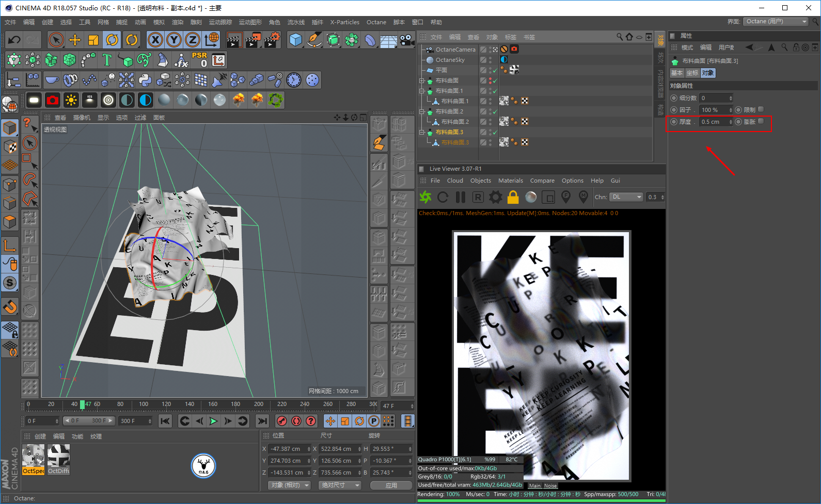This screenshot has width=821, height=504.
Task: Enable the 限制 checkbox
Action: click(x=761, y=109)
